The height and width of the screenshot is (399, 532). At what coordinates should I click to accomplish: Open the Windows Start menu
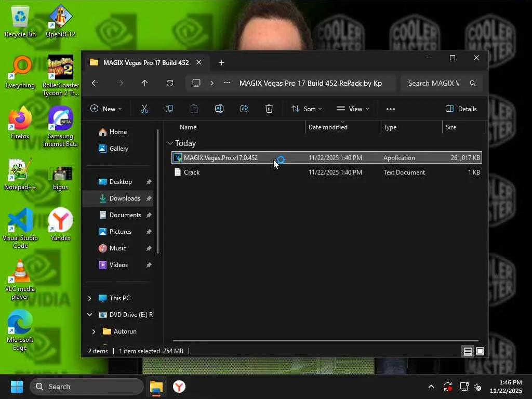point(17,387)
